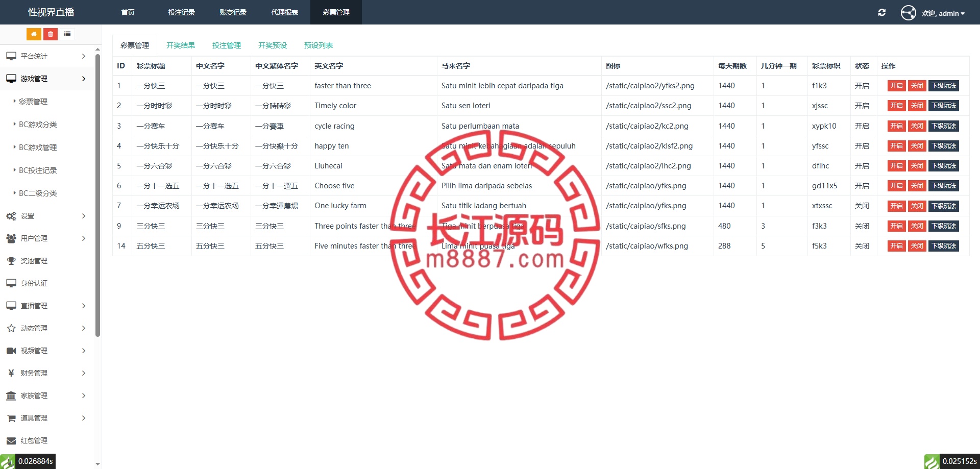Expand the 平台统计 menu chevron
The image size is (980, 469).
click(x=84, y=56)
